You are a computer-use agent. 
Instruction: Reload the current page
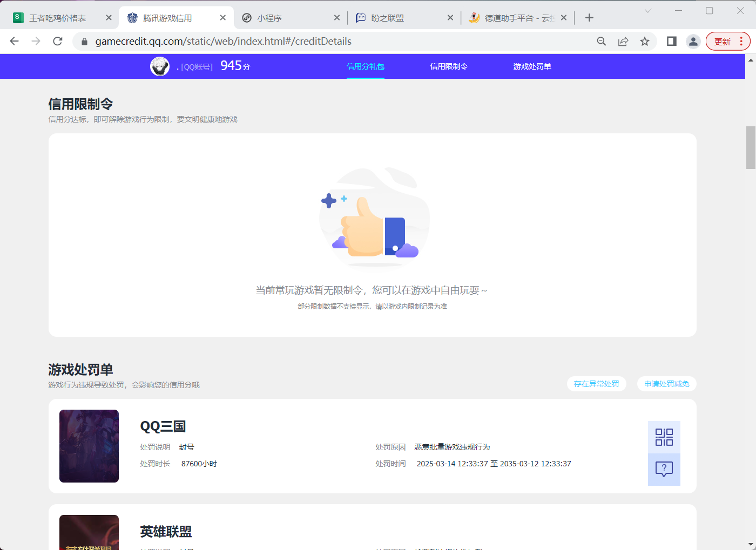(x=58, y=41)
